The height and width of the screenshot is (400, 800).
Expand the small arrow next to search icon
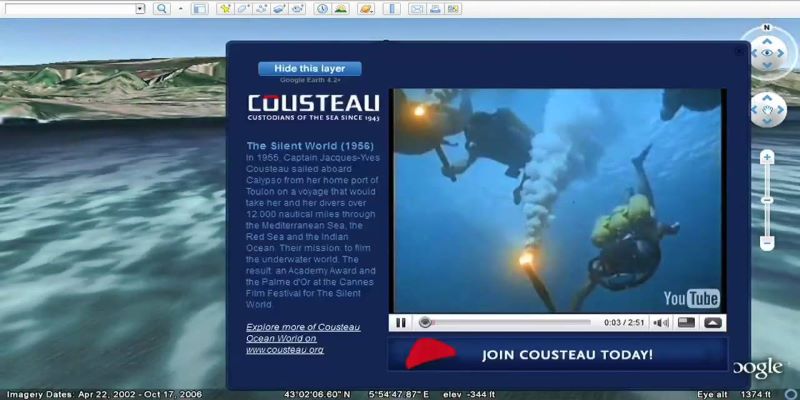point(181,9)
